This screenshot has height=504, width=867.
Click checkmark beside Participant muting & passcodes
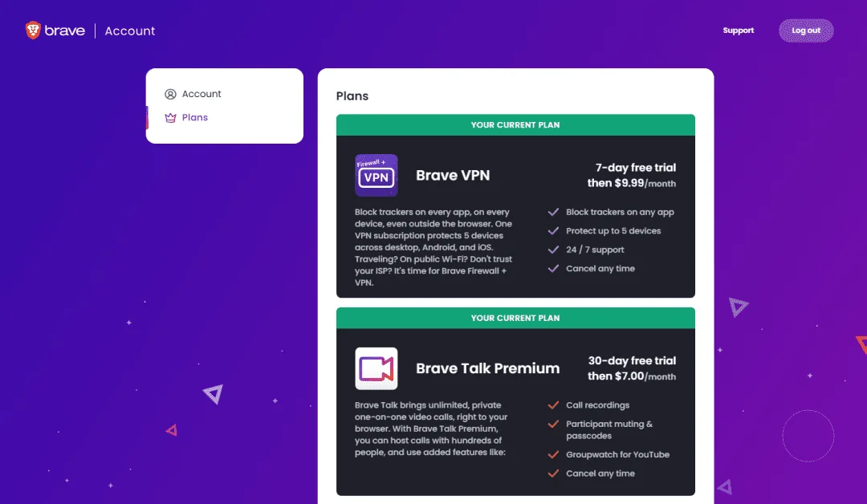[x=553, y=424]
